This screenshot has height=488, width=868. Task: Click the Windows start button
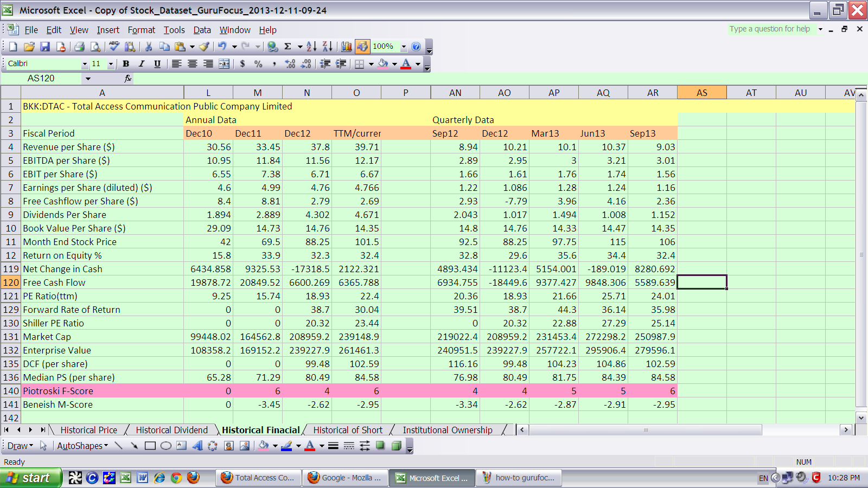click(30, 478)
